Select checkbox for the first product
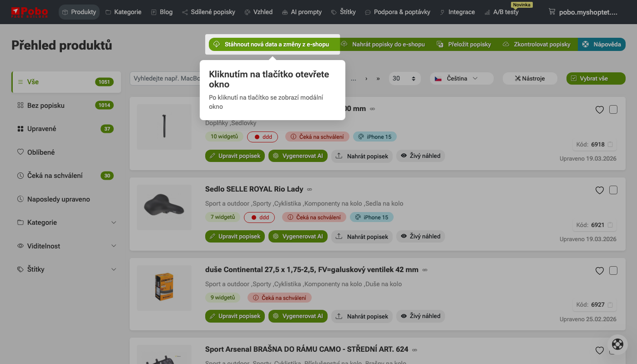This screenshot has width=637, height=364. click(613, 110)
